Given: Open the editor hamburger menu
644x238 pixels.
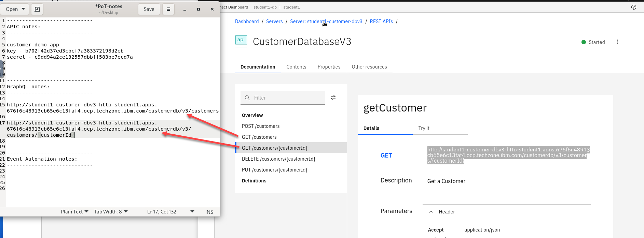Looking at the screenshot, I should click(x=168, y=9).
